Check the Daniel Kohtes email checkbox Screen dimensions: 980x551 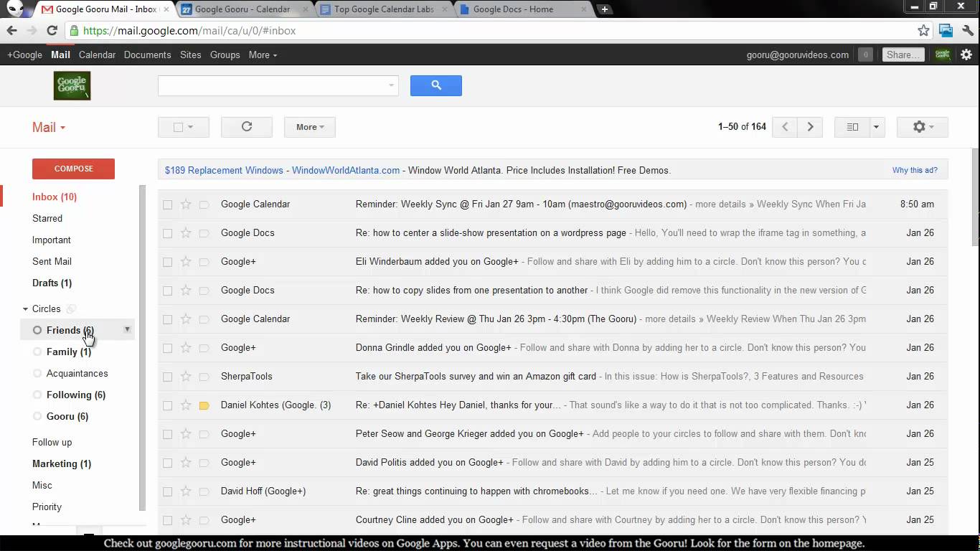click(167, 405)
